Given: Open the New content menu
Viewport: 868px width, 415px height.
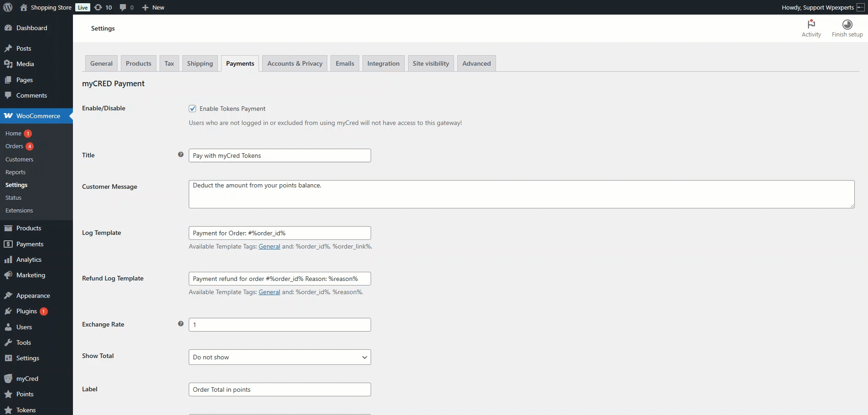Looking at the screenshot, I should pyautogui.click(x=153, y=7).
